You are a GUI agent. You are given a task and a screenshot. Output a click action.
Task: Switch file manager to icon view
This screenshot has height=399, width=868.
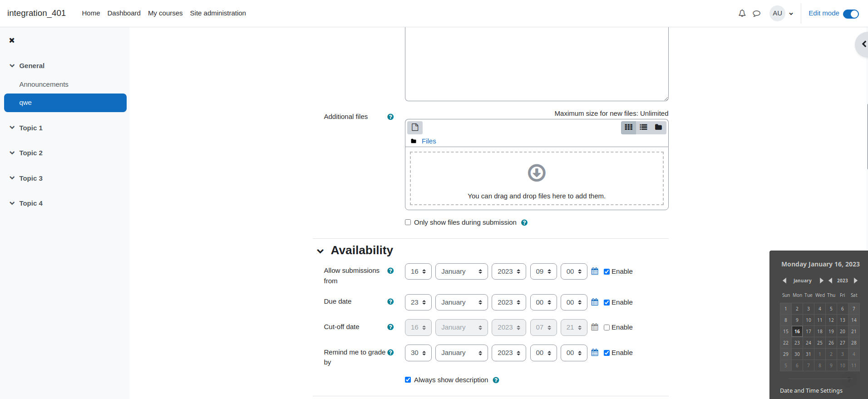click(x=628, y=127)
